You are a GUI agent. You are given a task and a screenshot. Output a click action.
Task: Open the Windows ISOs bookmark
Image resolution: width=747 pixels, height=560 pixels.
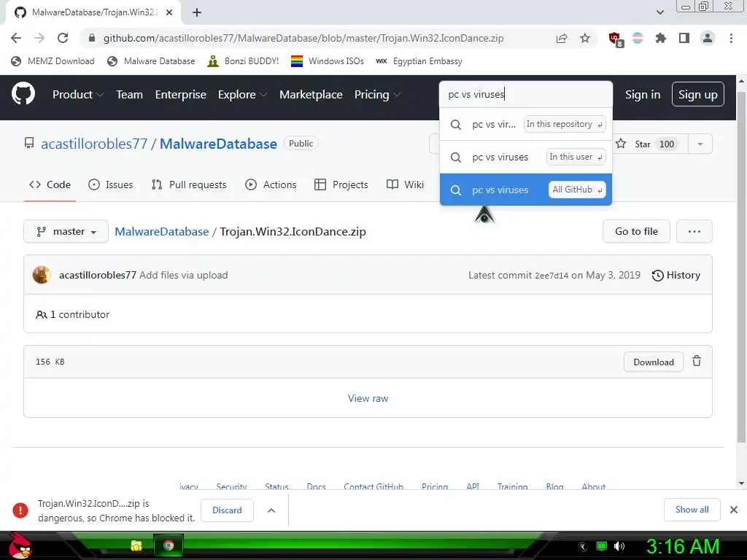(x=328, y=61)
